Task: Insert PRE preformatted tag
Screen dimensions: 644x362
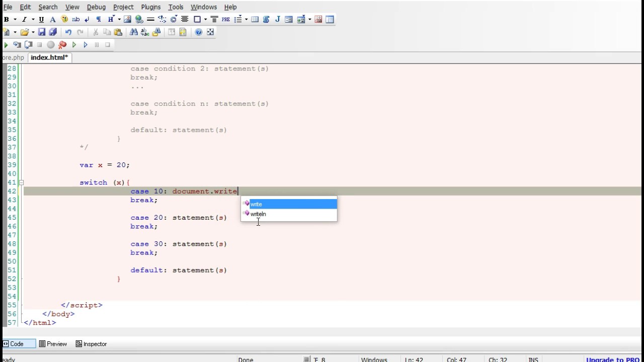Action: coord(225,20)
